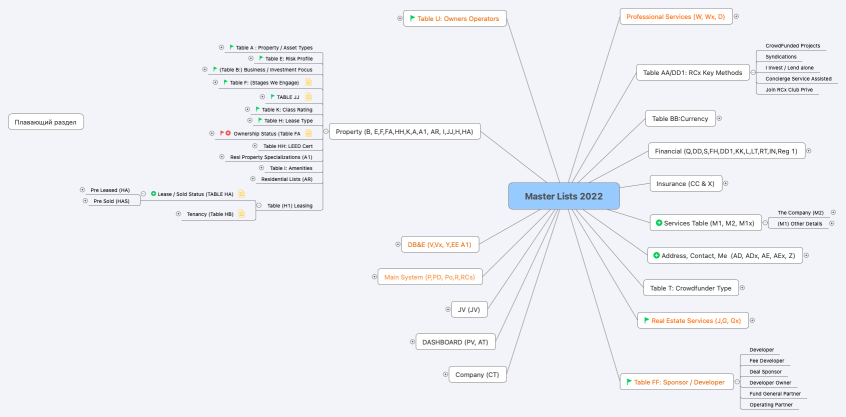
Task: Select central topic Master Lists 2022
Action: tap(564, 196)
